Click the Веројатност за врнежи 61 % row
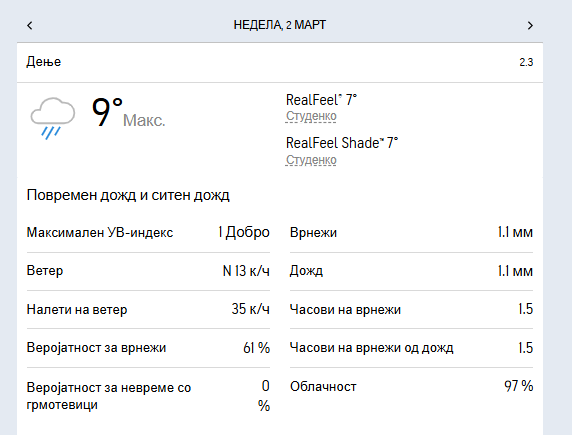The height and width of the screenshot is (435, 572). pyautogui.click(x=148, y=347)
